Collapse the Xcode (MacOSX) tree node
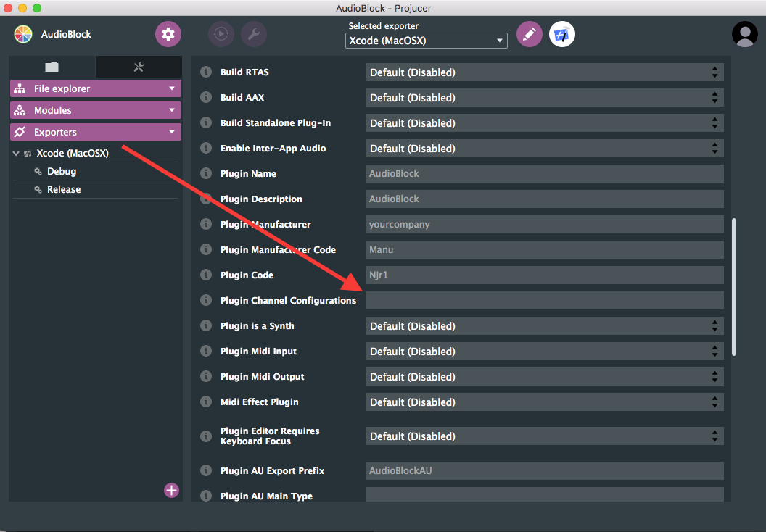The width and height of the screenshot is (766, 532). pos(16,153)
